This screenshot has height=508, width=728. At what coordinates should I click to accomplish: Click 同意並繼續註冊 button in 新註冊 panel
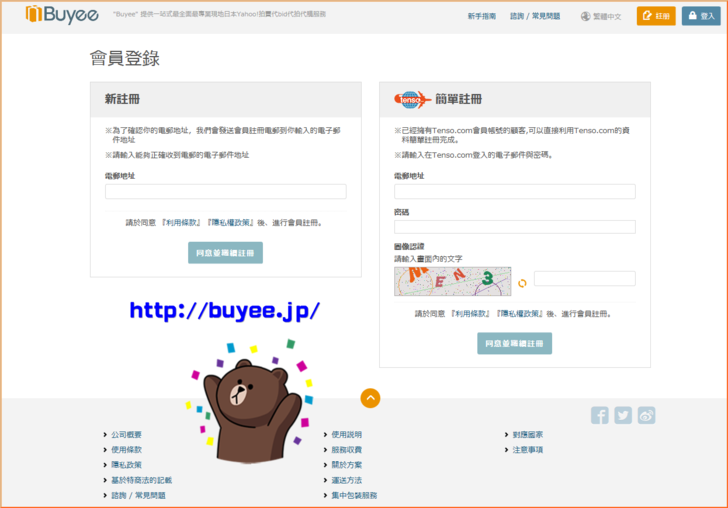pos(225,253)
